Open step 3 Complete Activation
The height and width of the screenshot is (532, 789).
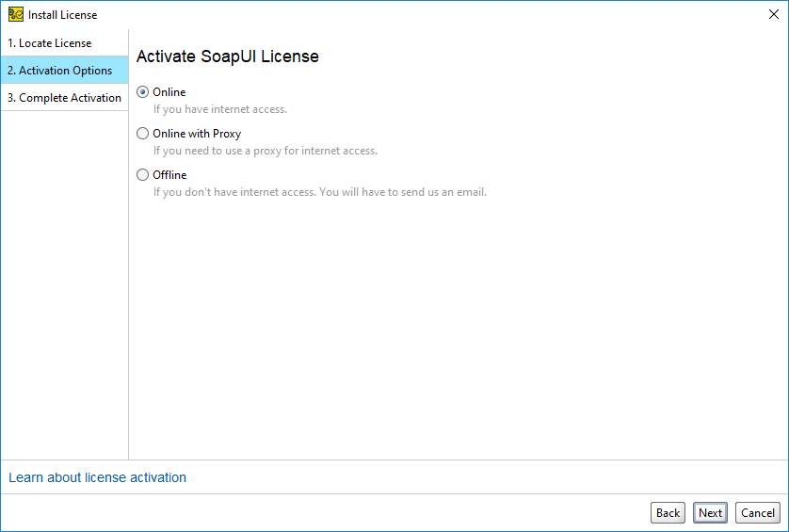(x=64, y=97)
